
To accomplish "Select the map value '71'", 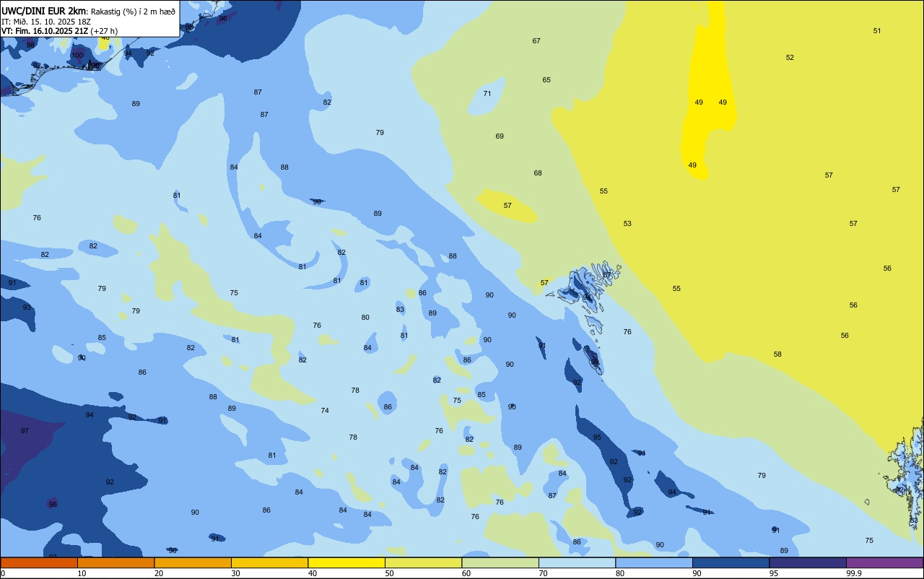I will 487,94.
